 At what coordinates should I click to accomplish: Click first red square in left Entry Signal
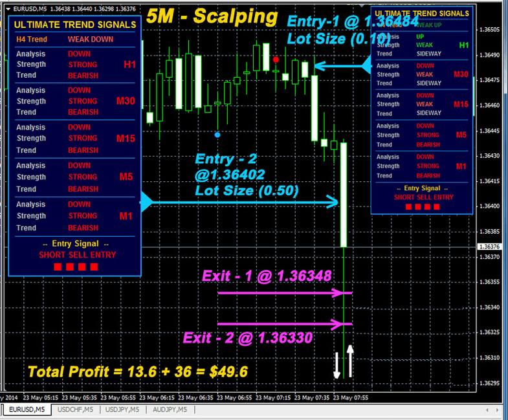(58, 267)
